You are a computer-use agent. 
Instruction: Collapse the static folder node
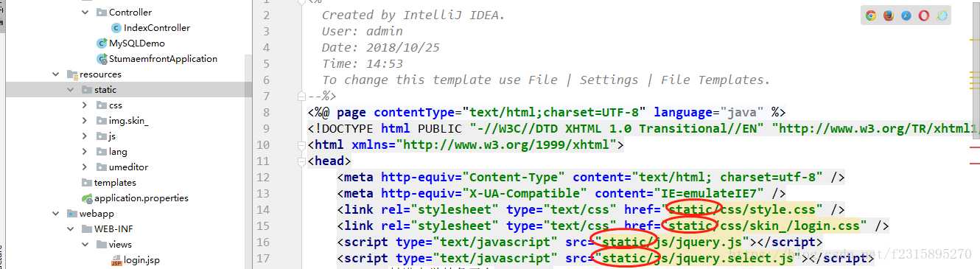(71, 90)
